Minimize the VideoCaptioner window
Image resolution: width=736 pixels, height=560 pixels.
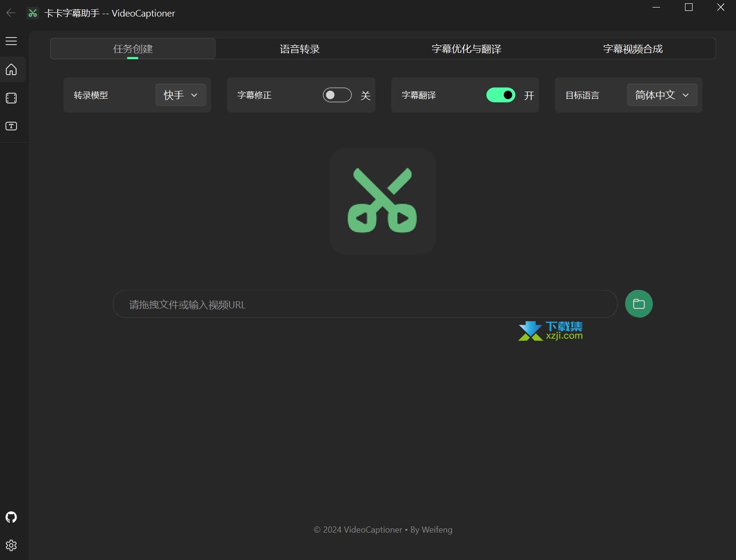pyautogui.click(x=656, y=7)
